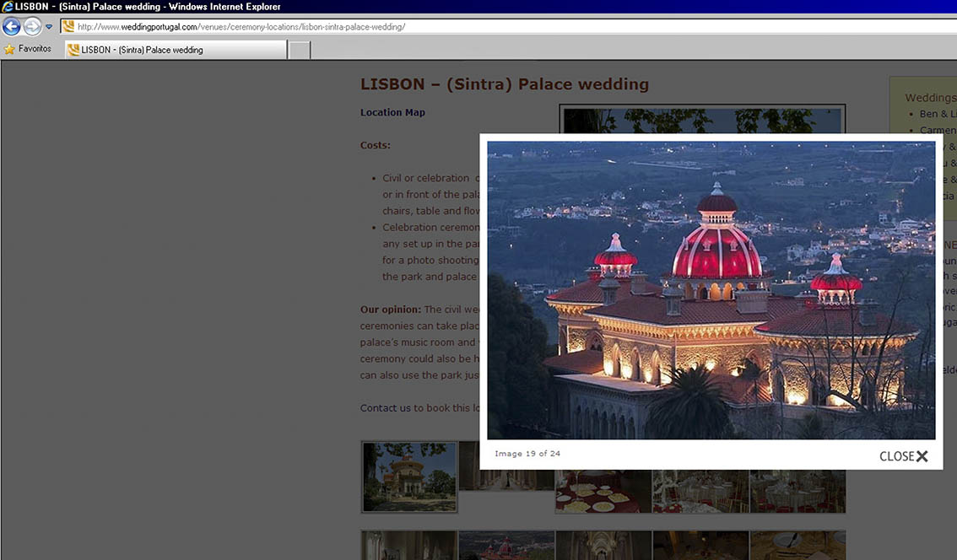Click the 'Ben &' wedding link in sidebar
Viewport: 957px width, 560px height.
point(938,114)
